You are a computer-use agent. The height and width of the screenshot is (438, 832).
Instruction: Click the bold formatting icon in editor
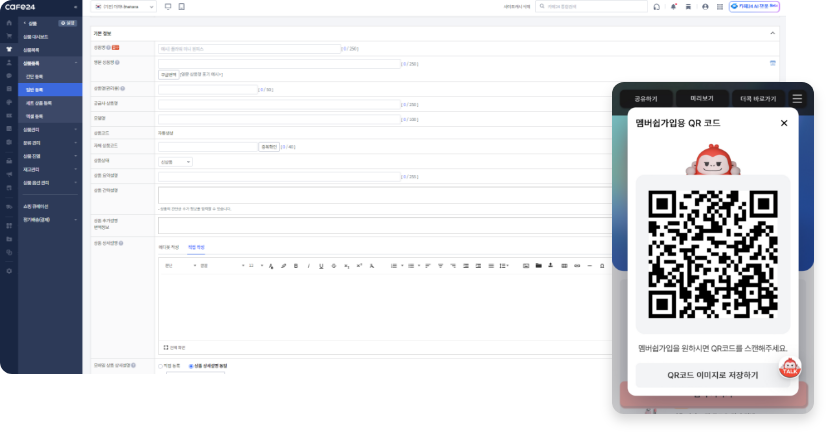coord(296,265)
